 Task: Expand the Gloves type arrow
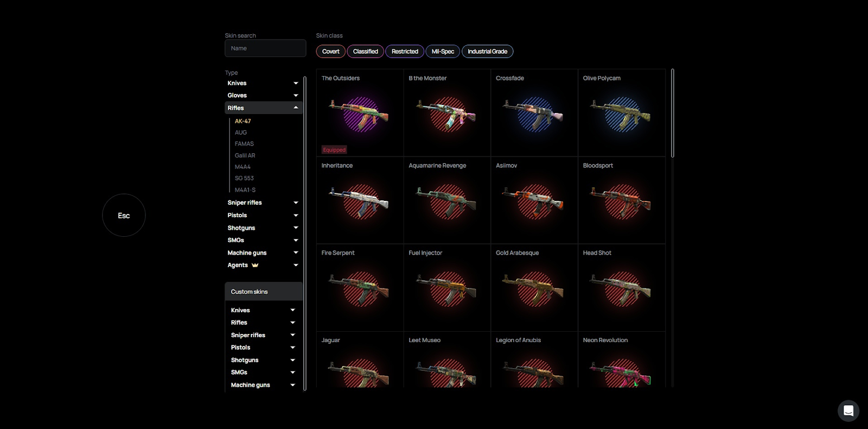[296, 96]
